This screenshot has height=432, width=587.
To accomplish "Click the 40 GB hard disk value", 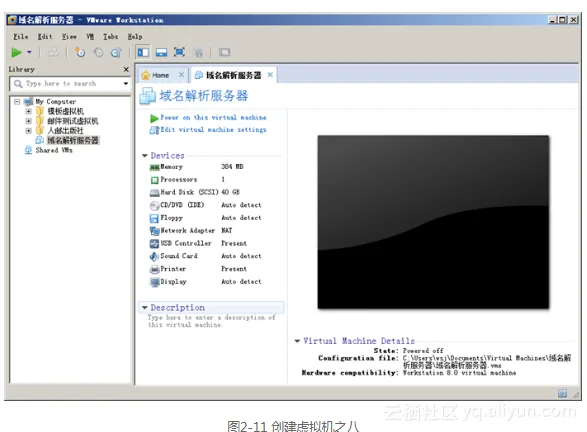I will click(230, 192).
